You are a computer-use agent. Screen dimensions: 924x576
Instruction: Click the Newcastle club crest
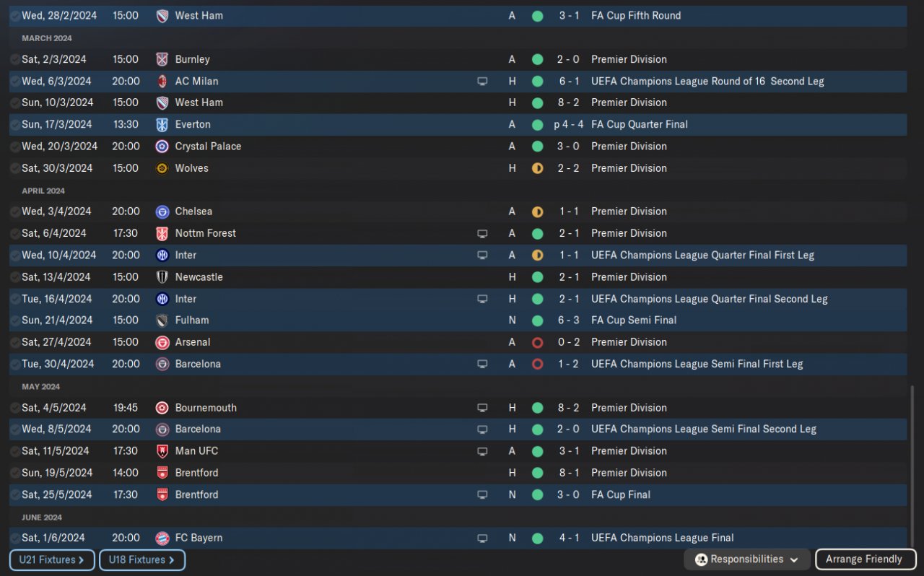162,277
